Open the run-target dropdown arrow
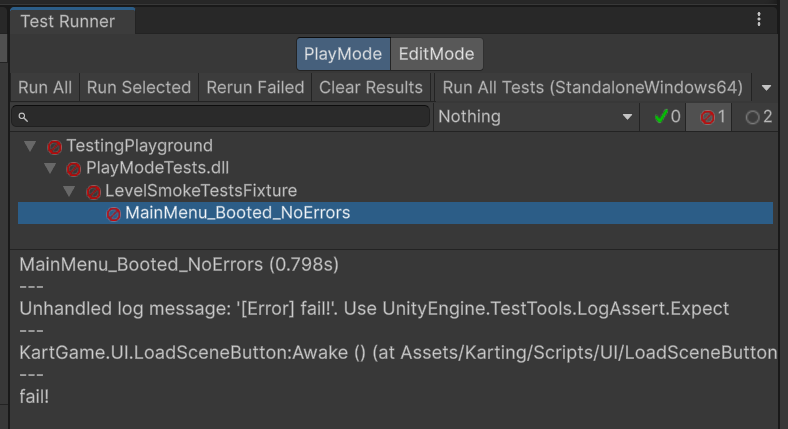788x429 pixels. [x=766, y=88]
